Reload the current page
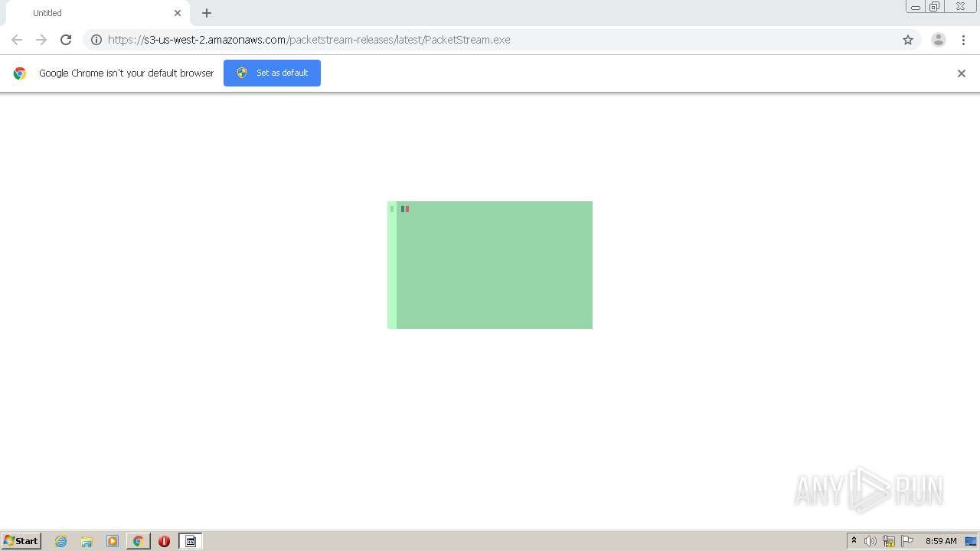Viewport: 980px width, 551px height. (66, 40)
